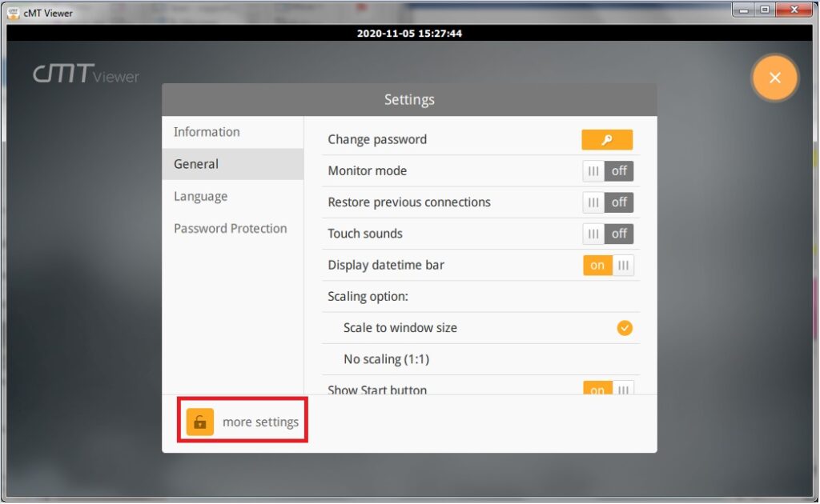Click the Change password row

[x=377, y=139]
